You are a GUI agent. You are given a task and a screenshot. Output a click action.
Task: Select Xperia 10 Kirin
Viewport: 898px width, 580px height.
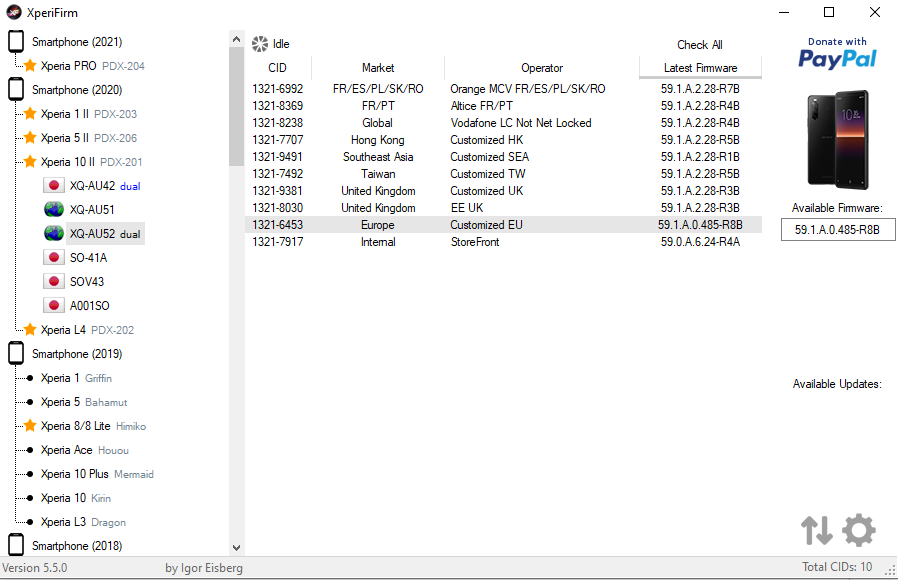[x=76, y=498]
